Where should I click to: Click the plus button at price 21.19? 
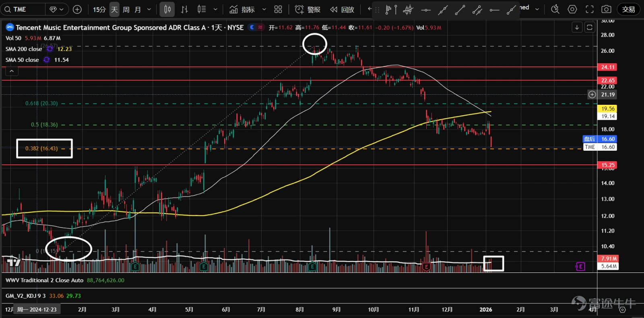pyautogui.click(x=592, y=95)
